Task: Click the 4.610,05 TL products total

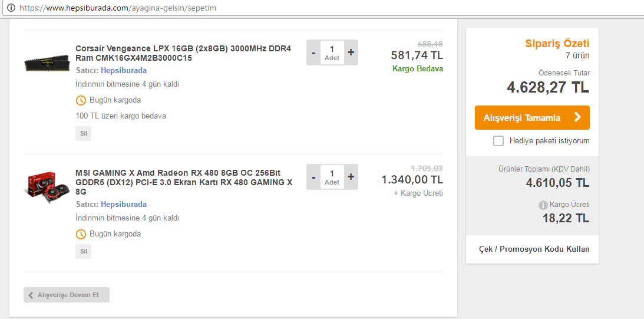Action: 558,183
